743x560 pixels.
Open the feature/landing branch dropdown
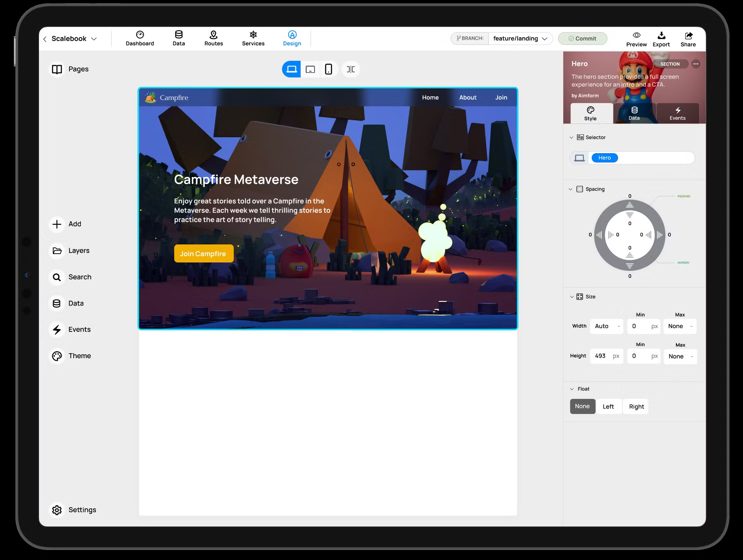pos(520,39)
